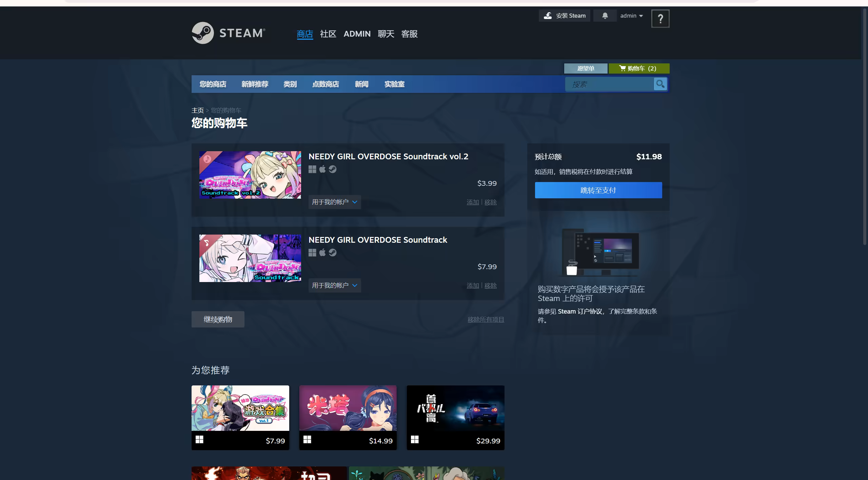Open the 社区 community menu

328,34
